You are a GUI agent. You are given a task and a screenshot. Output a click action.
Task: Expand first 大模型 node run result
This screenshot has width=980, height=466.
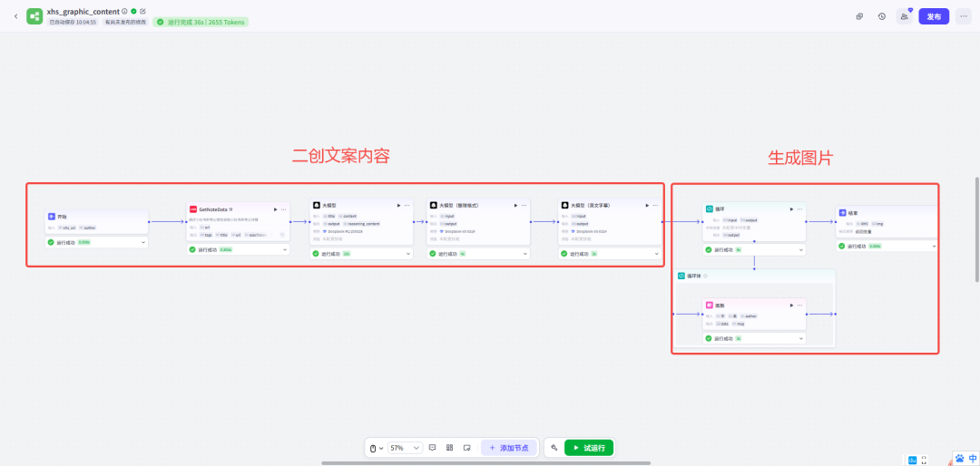(x=408, y=254)
